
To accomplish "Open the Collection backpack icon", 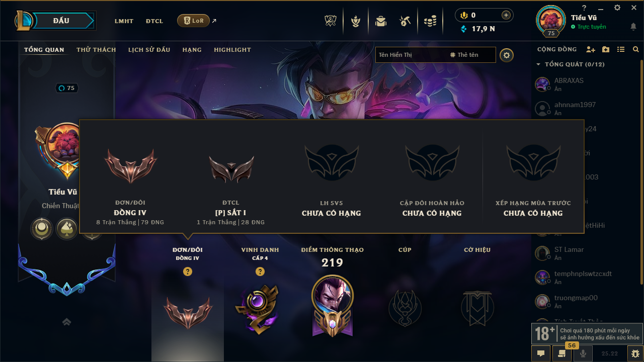I will coord(381,21).
